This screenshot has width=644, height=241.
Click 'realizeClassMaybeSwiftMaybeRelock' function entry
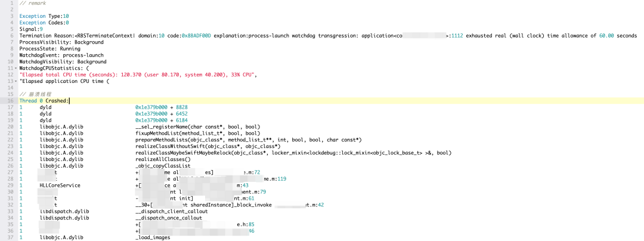click(x=293, y=153)
